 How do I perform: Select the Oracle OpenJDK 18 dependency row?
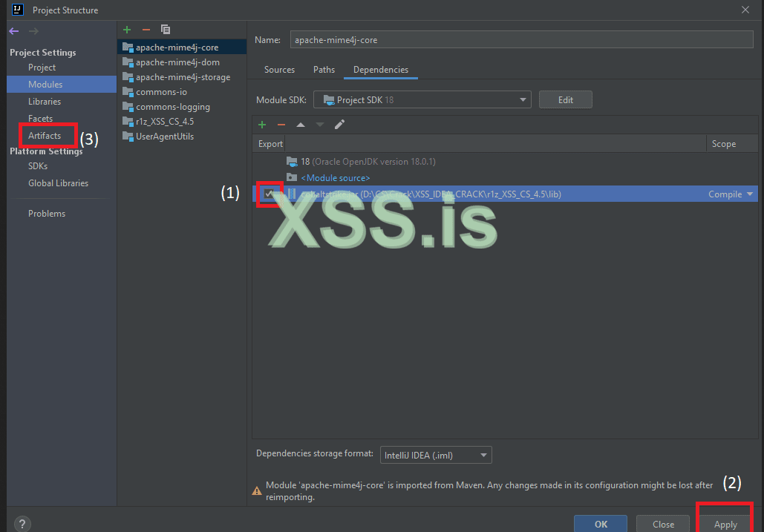[505, 162]
